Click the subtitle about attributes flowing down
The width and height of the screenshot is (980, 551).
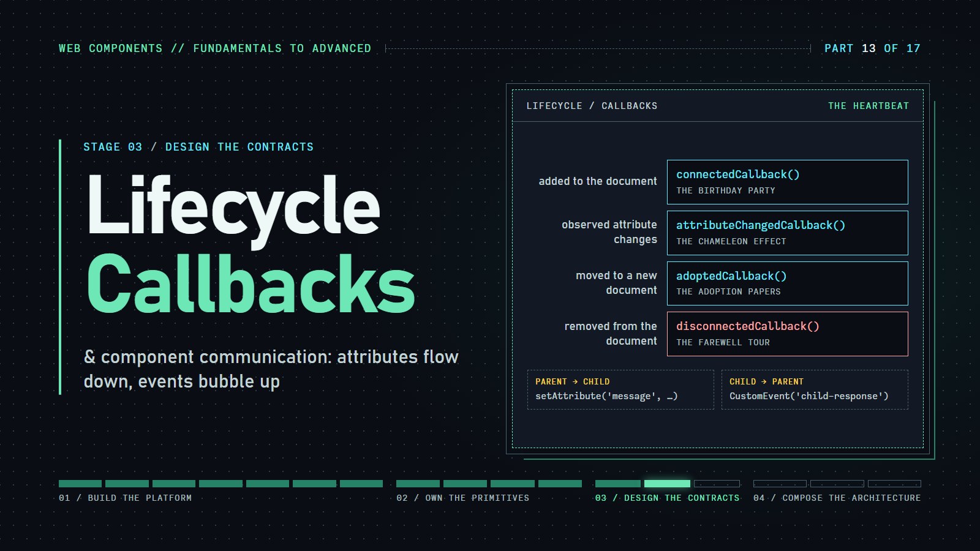click(x=271, y=369)
